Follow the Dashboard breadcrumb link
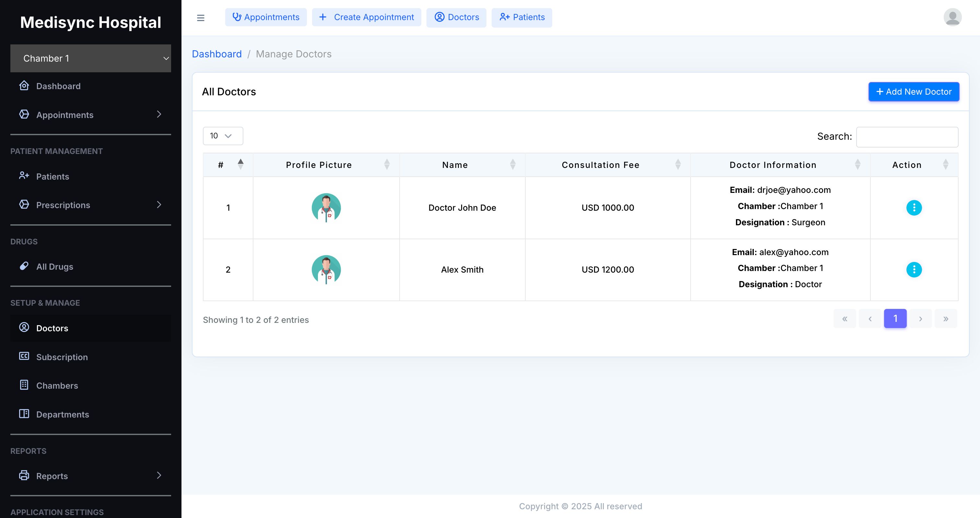Screen dimensions: 980x518 click(216, 54)
